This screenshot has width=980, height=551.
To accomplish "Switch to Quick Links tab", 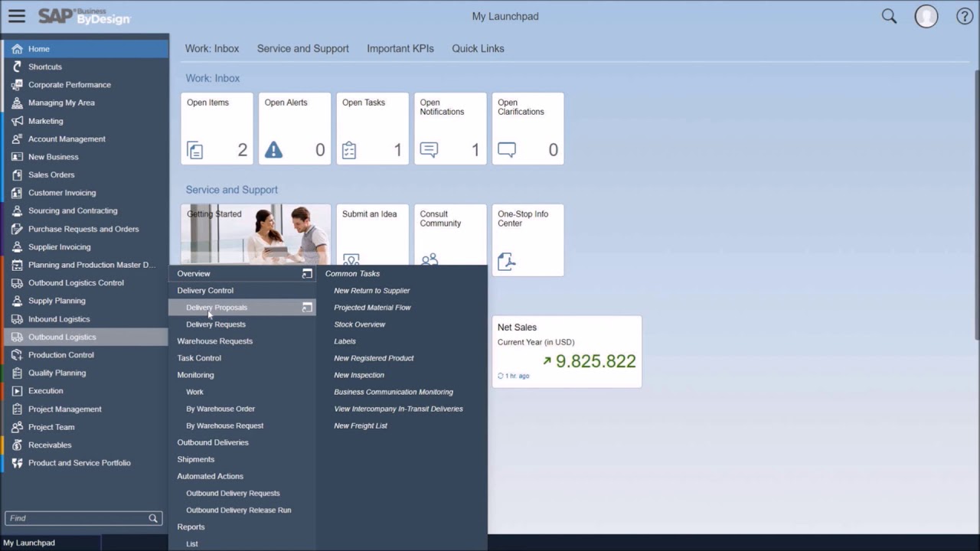I will (478, 48).
